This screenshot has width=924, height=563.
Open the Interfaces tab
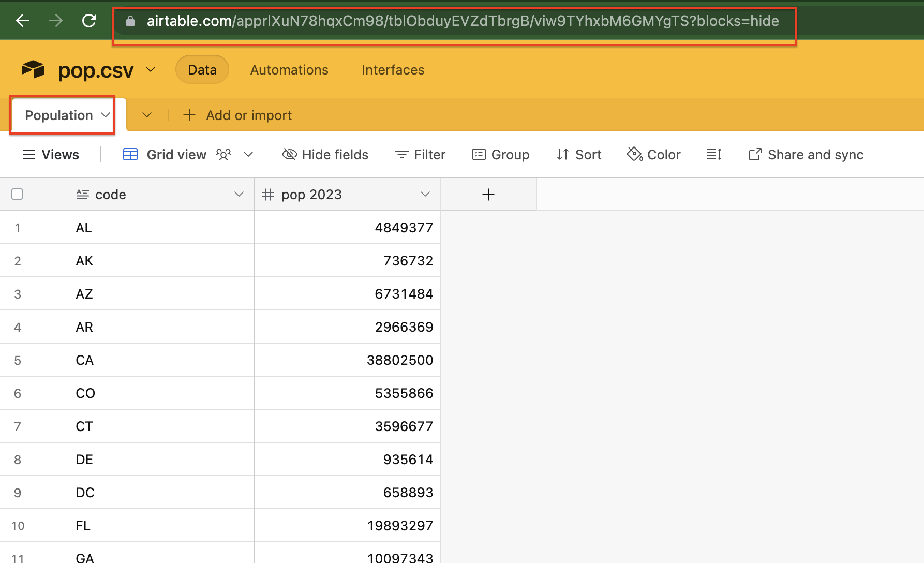click(x=393, y=70)
